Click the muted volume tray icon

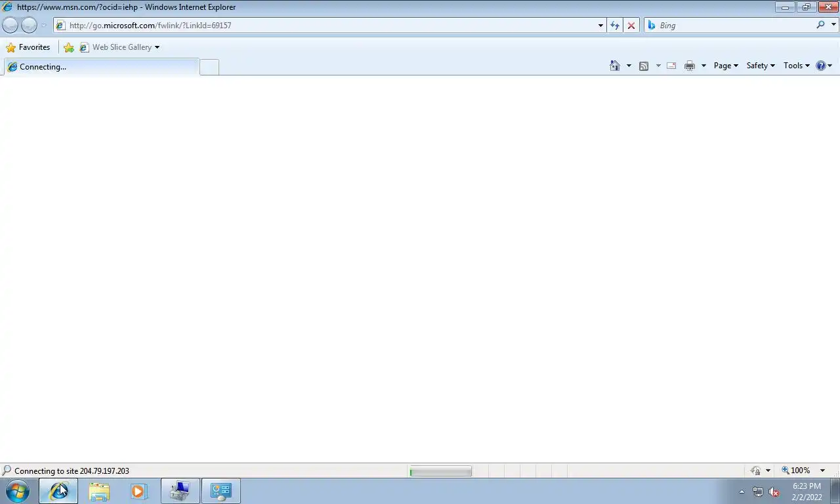[x=774, y=492]
